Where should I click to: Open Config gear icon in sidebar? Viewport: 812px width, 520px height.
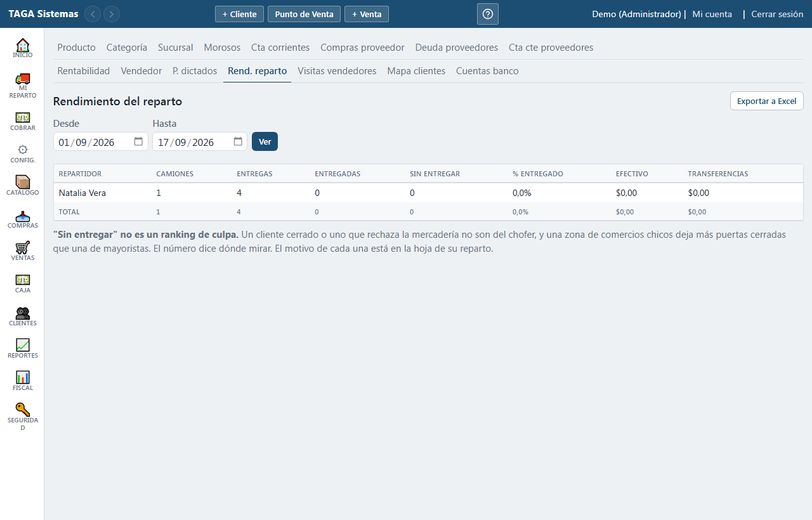22,150
